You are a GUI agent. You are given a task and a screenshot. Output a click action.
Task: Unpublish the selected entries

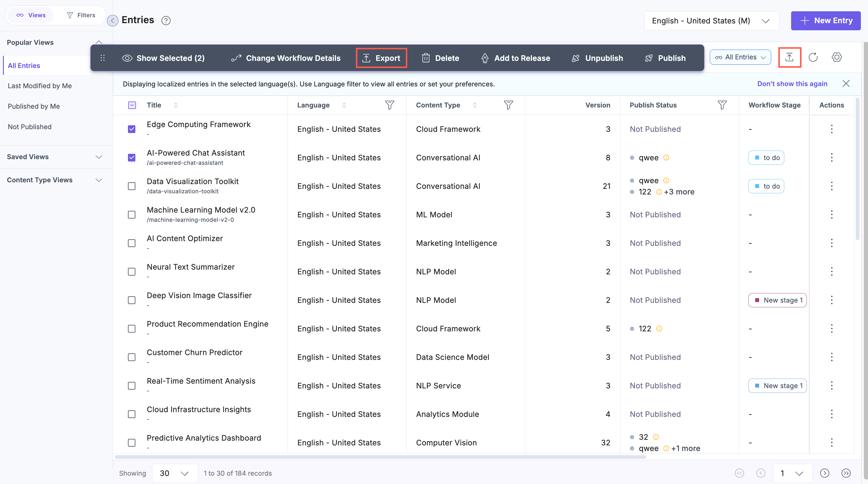tap(597, 58)
